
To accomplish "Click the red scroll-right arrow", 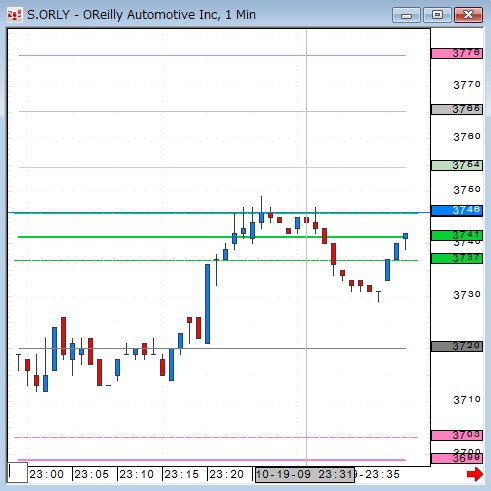I will click(475, 474).
